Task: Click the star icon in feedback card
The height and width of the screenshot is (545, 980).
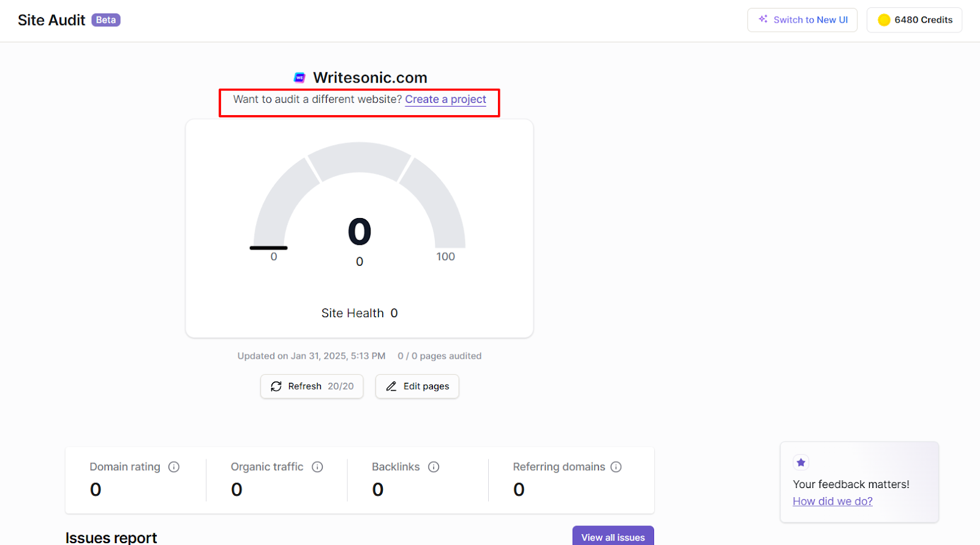Action: pos(801,462)
